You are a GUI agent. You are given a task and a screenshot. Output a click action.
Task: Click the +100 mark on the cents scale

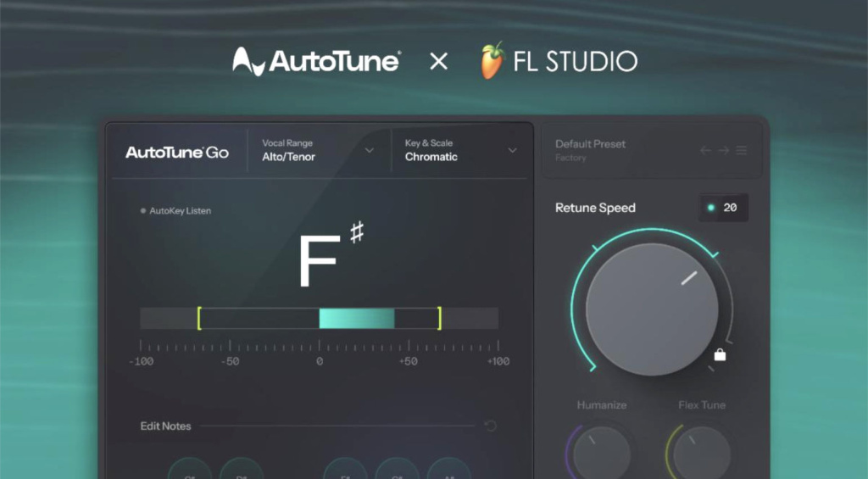[498, 361]
